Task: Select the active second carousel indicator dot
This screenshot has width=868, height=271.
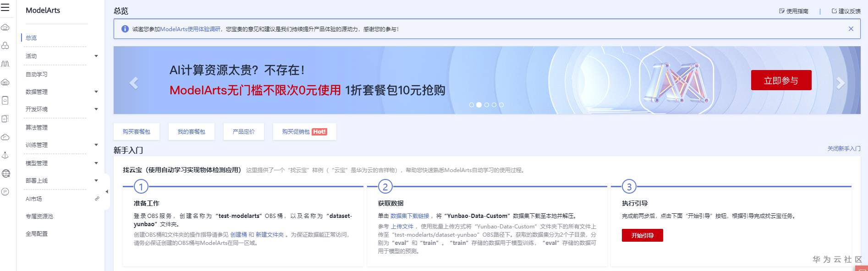Action: coord(479,105)
